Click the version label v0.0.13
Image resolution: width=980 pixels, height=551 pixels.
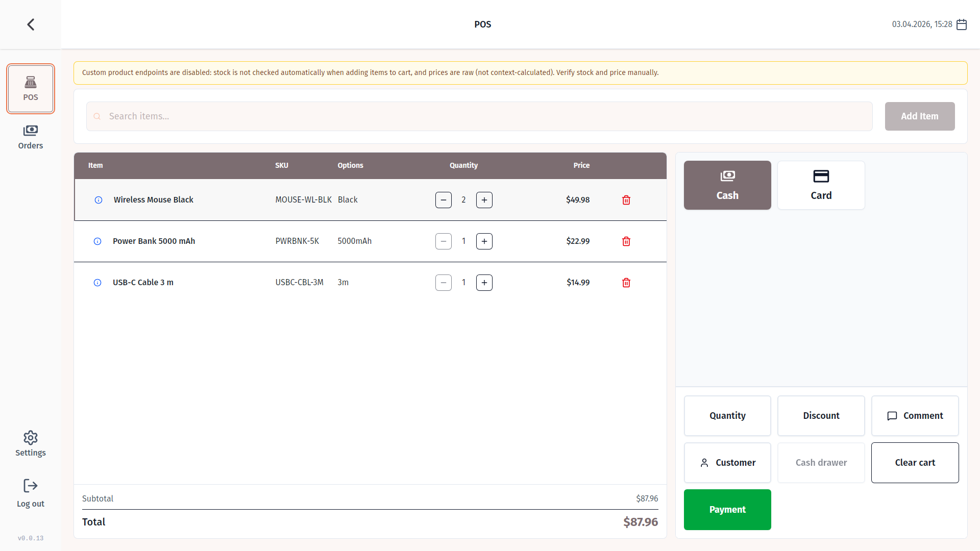pos(31,538)
